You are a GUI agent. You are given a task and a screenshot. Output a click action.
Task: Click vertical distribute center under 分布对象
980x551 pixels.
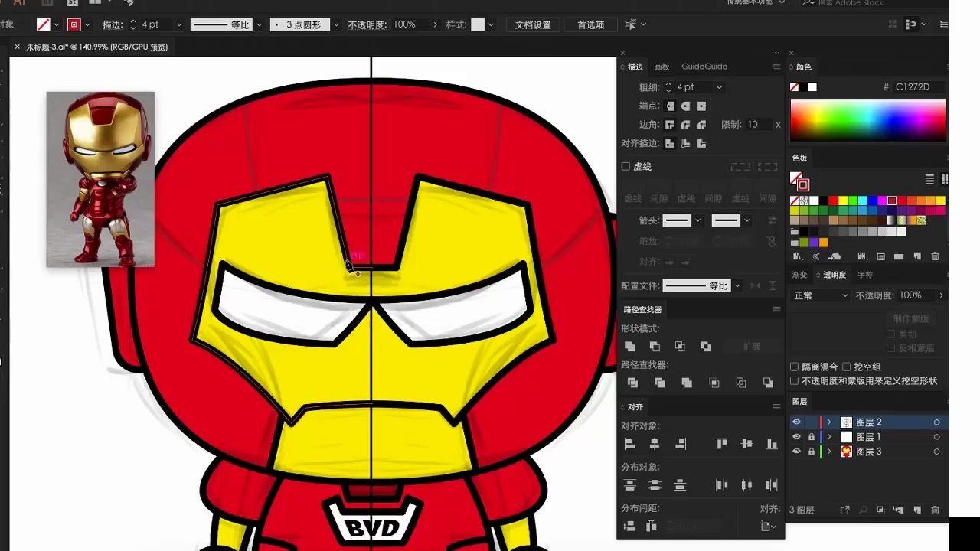655,485
